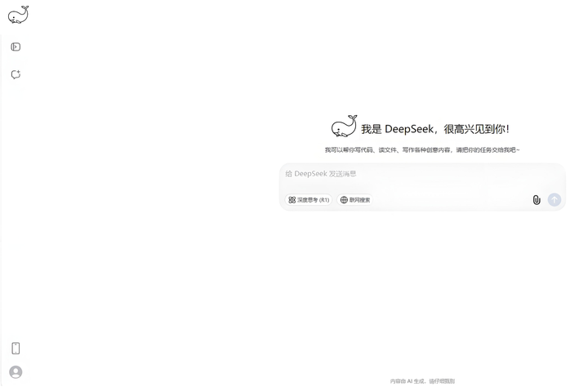Click the 我可以帮你写代码 description text
Screen dimensions: 588x387
(422, 150)
